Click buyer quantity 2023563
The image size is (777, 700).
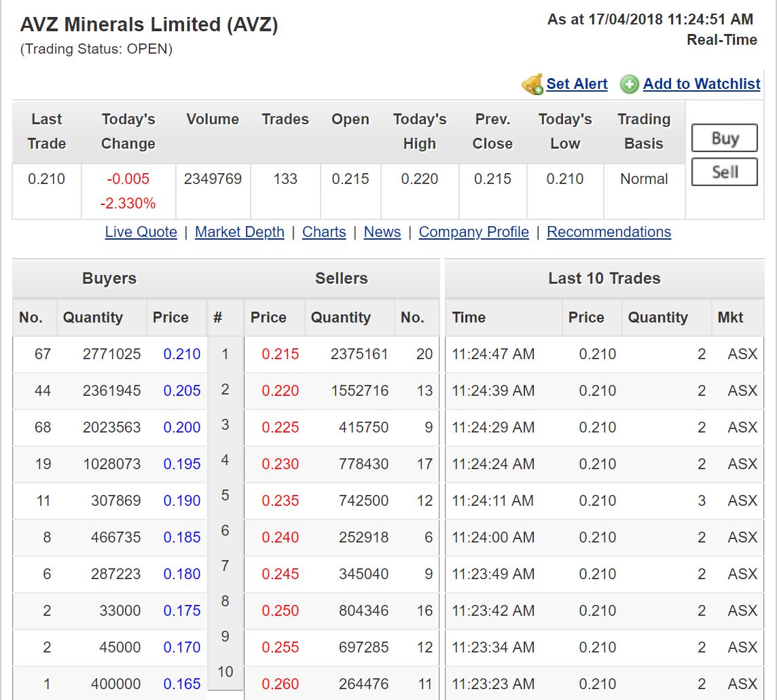pos(111,428)
